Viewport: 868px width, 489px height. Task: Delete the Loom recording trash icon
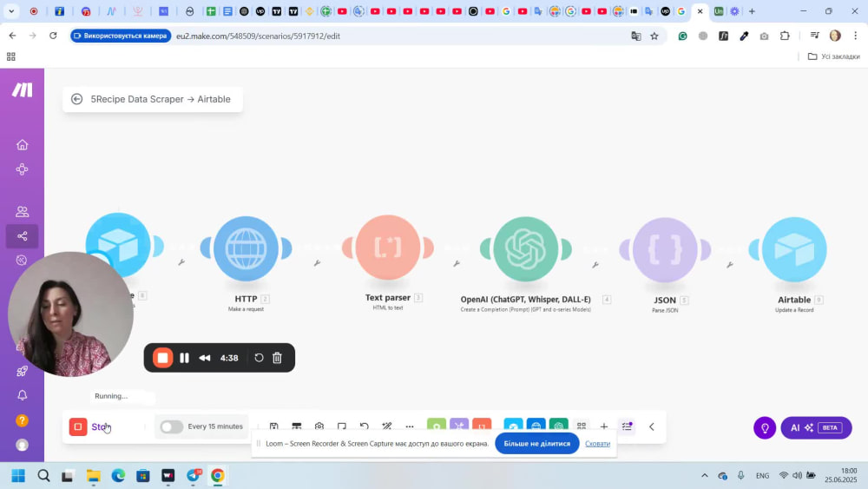point(278,358)
